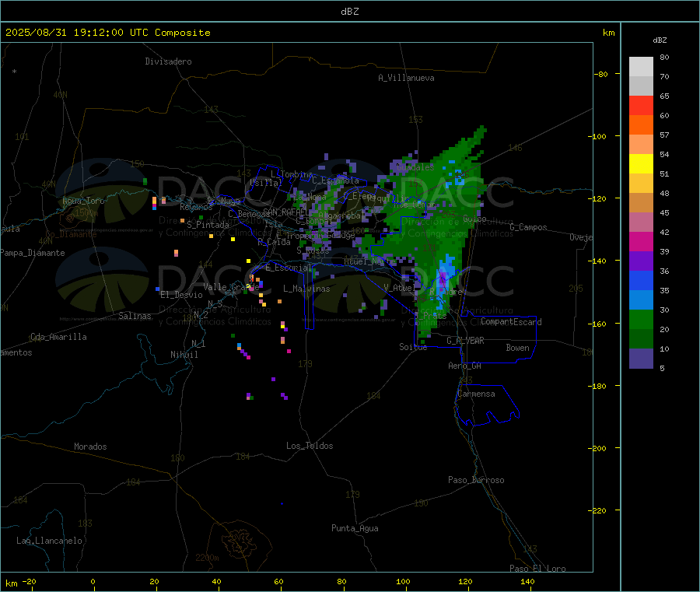Viewport: 700px width, 592px height.
Task: Click the dBZ title at top
Action: [x=349, y=12]
